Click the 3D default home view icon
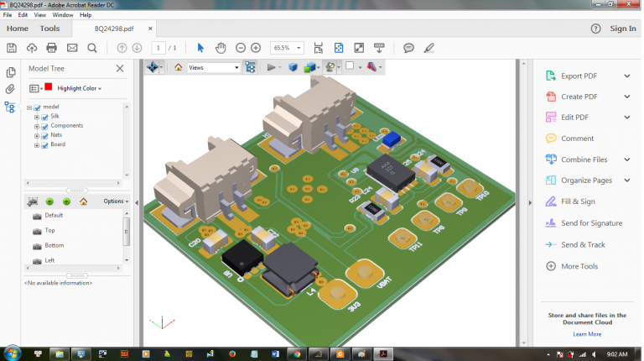Screen dimensions: 644x361 [178, 67]
